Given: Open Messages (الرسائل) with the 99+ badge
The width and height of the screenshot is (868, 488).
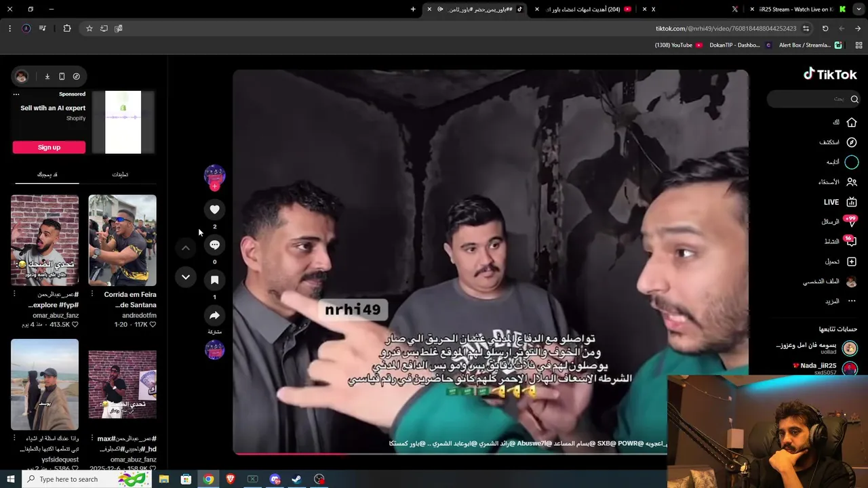Looking at the screenshot, I should coord(840,222).
